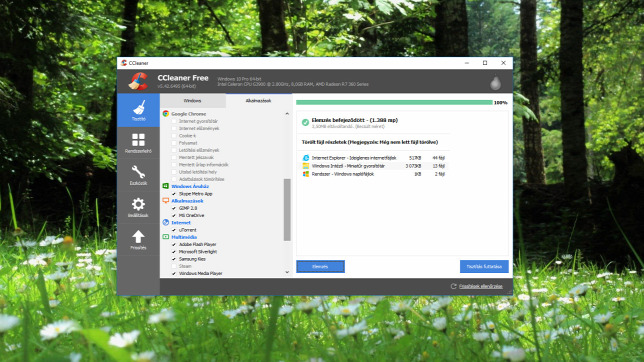Click the 3 073KB size value
The height and width of the screenshot is (362, 644).
[x=413, y=166]
